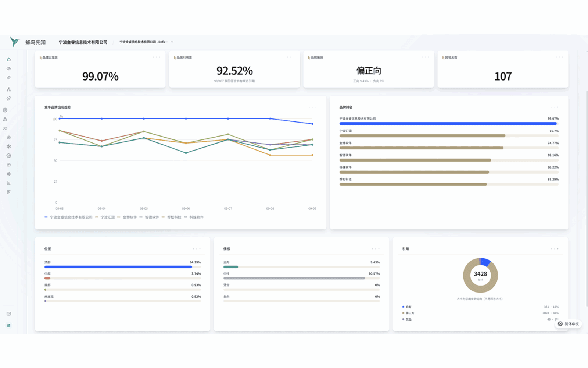Click the 第三方 citation legend row

480,313
